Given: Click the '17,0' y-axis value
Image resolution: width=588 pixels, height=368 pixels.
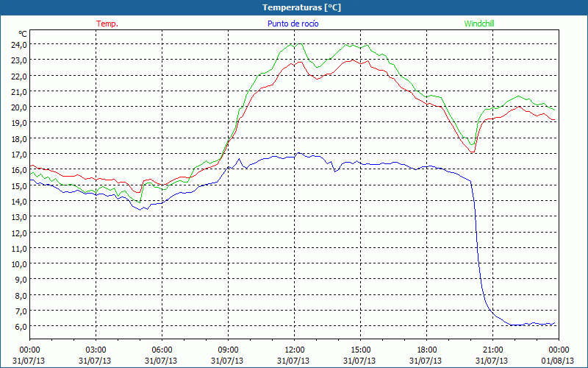Looking at the screenshot, I should [20, 154].
